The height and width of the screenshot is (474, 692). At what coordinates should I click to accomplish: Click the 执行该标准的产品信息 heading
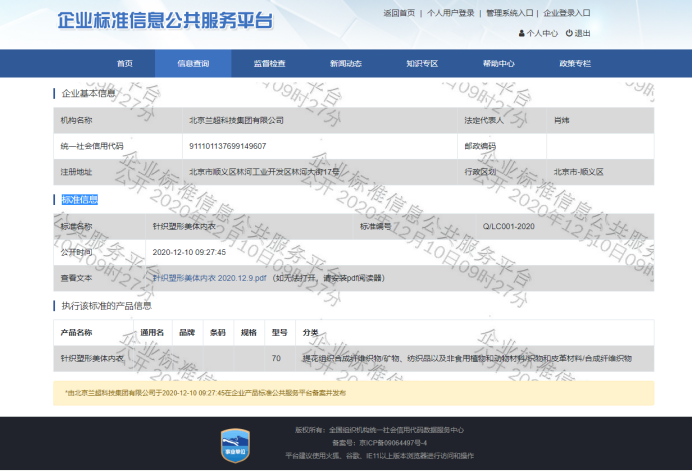(x=106, y=306)
